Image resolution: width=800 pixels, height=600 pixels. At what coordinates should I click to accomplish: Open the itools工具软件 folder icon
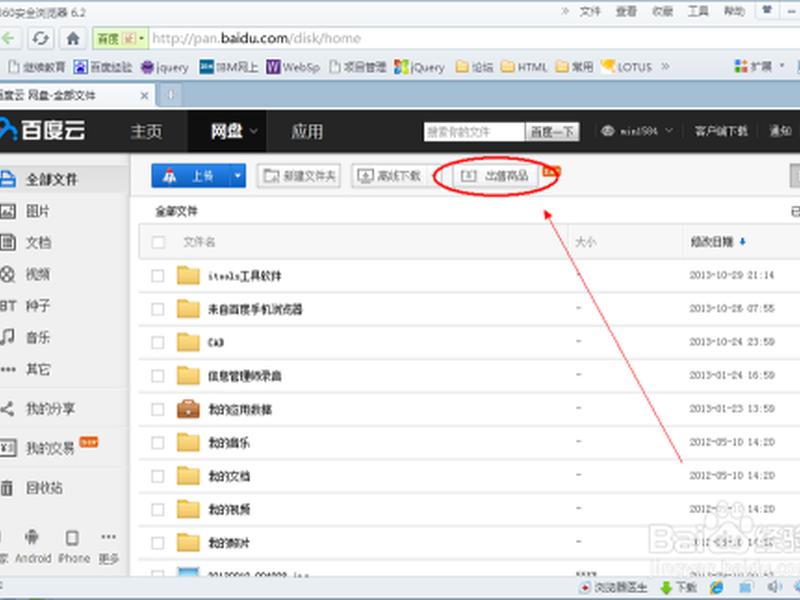pos(188,276)
